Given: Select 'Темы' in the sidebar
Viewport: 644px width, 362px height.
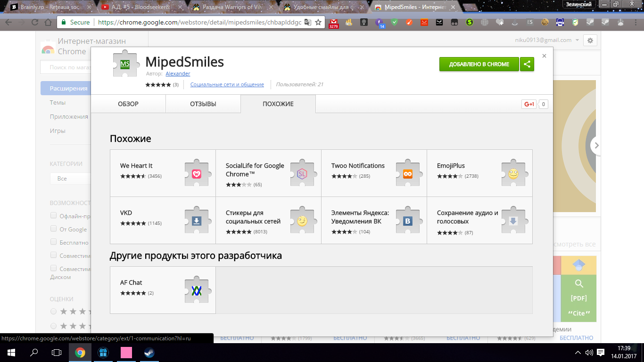Looking at the screenshot, I should [x=58, y=102].
